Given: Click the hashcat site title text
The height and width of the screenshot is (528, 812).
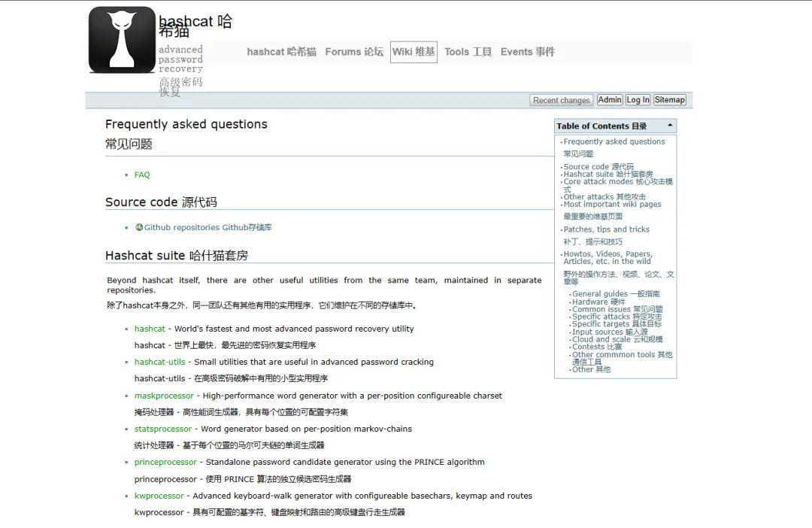Looking at the screenshot, I should click(x=195, y=26).
